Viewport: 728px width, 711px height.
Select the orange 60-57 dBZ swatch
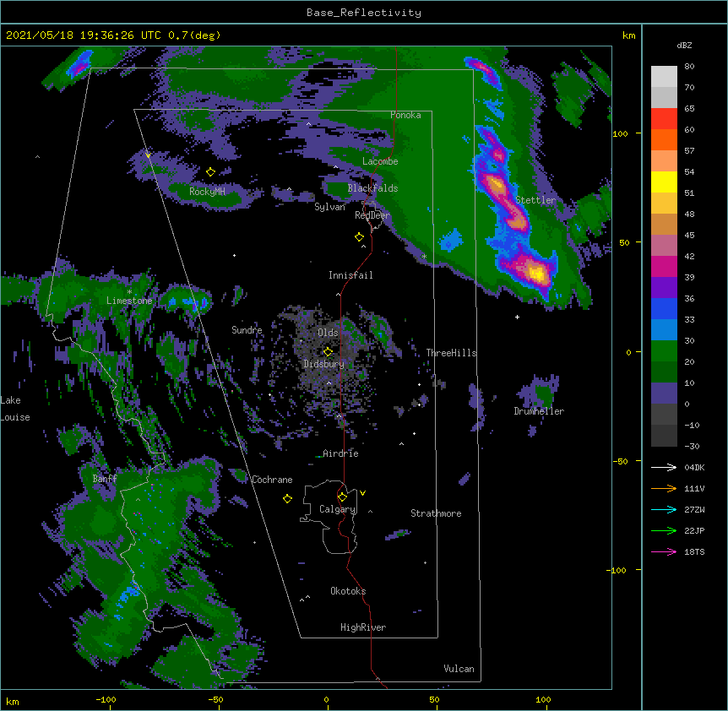(664, 139)
